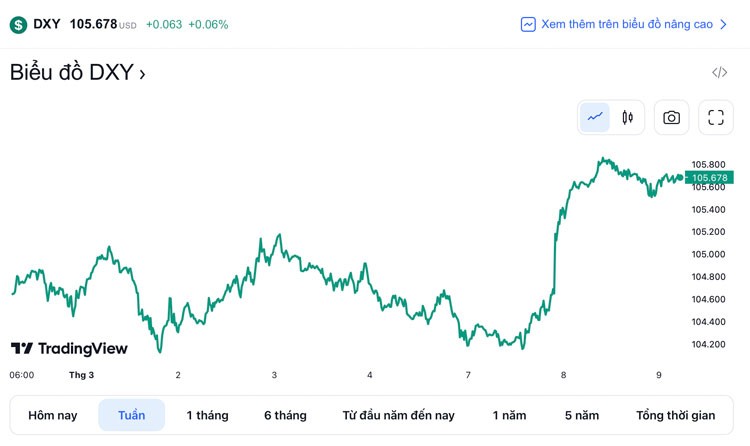Viewport: 750px width, 446px height.
Task: Open the 'Biểu đồ DXY' heading link
Action: coord(77,72)
